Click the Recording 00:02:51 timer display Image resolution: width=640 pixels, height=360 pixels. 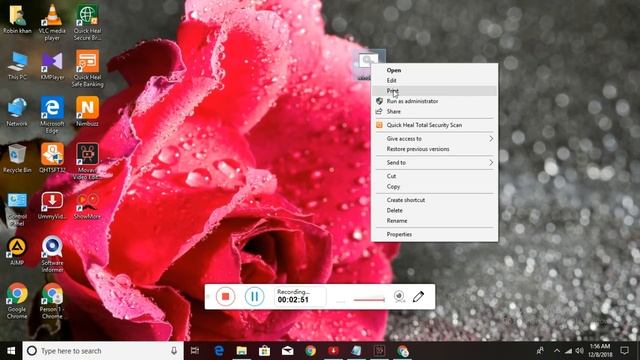pos(300,296)
